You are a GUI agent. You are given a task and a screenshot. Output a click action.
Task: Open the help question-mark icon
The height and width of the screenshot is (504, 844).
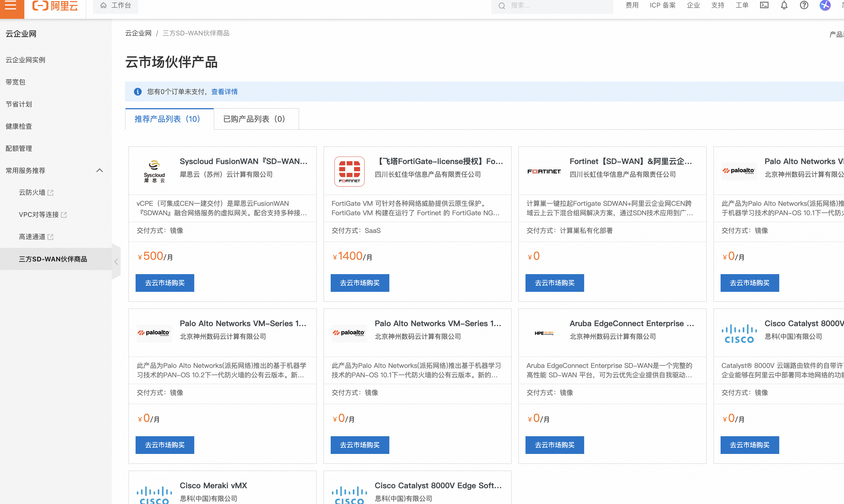pos(804,5)
